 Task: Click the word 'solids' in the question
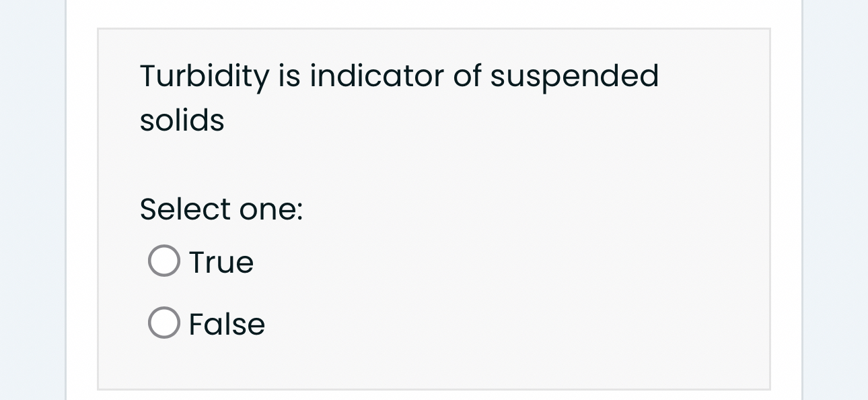(182, 121)
